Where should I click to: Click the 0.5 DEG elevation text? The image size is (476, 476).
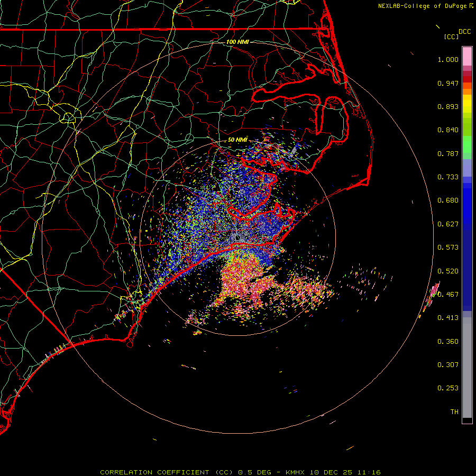click(255, 472)
